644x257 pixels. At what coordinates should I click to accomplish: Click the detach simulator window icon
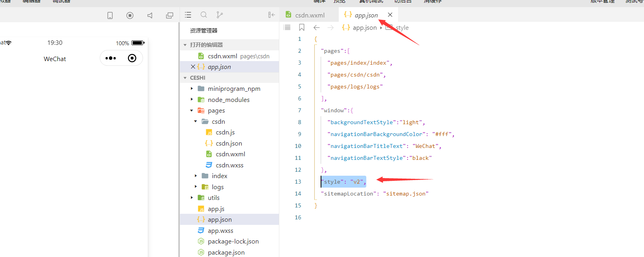pyautogui.click(x=170, y=15)
